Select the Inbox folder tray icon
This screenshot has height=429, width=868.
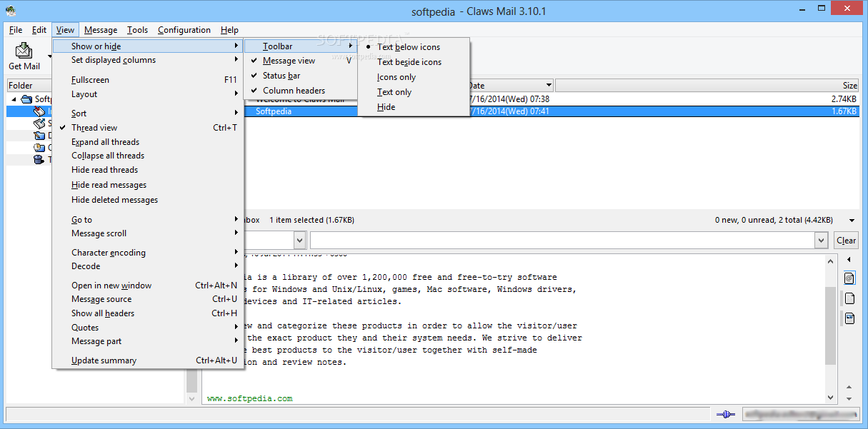39,111
